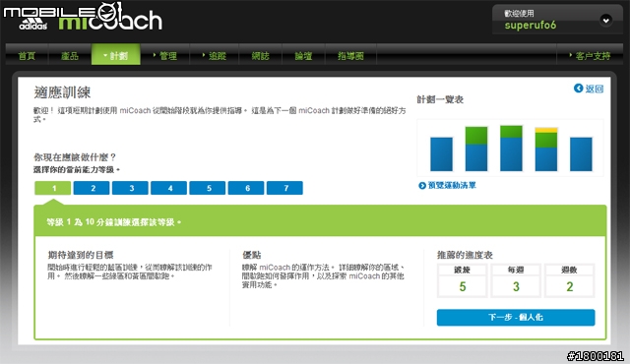Click the 適應訓練 heading
The width and height of the screenshot is (630, 364).
click(x=62, y=92)
